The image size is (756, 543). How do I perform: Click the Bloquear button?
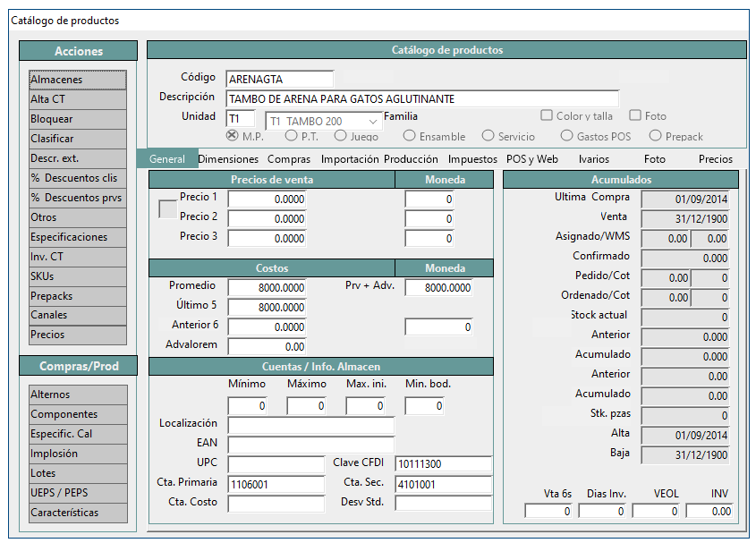[78, 119]
